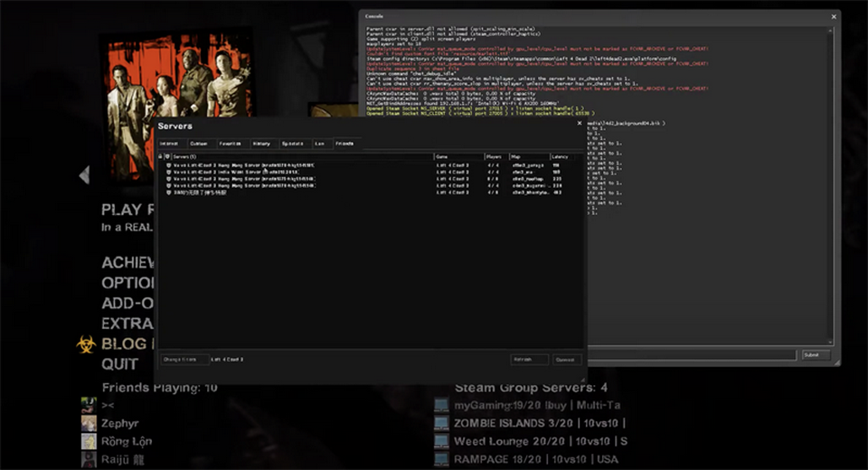Select QUIT from the main menu
This screenshot has height=470, width=868.
pos(119,364)
